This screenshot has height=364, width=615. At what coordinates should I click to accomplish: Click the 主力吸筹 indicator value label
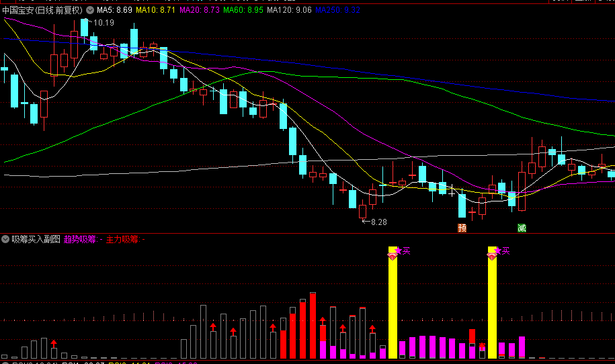pyautogui.click(x=126, y=239)
